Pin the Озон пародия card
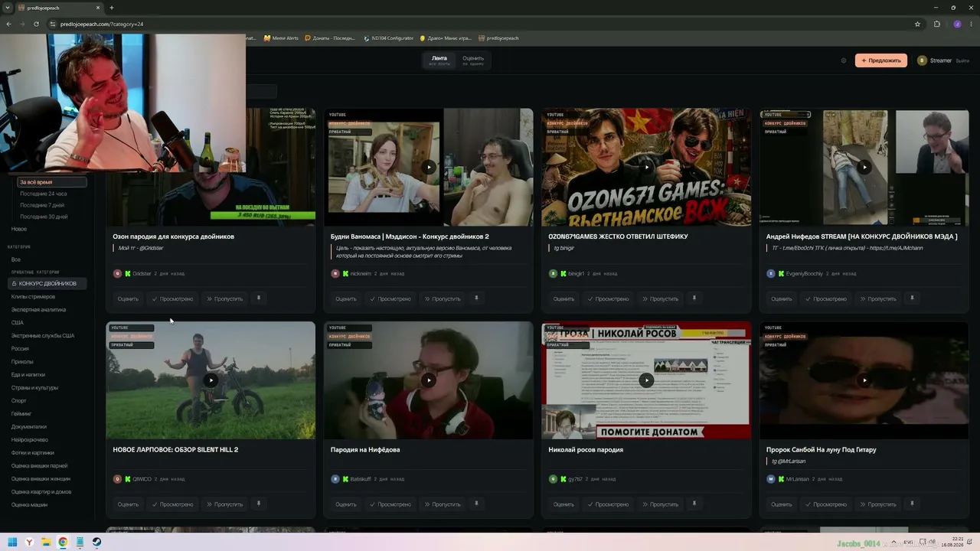This screenshot has height=551, width=980. pos(259,298)
